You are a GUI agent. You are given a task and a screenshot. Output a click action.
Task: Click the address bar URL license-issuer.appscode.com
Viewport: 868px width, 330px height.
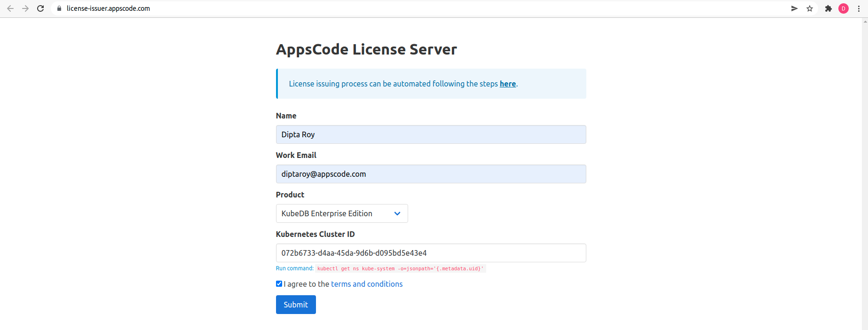coord(108,8)
